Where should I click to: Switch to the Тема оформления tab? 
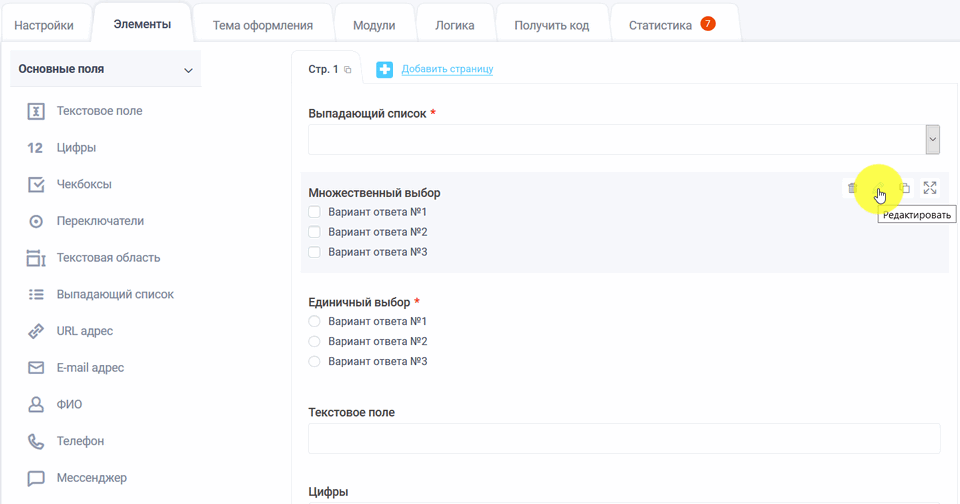click(x=263, y=26)
